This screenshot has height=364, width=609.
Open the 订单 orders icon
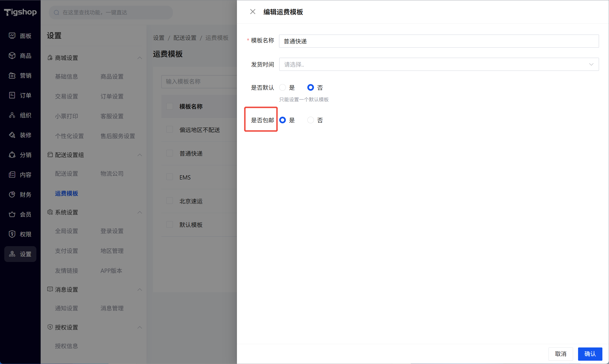(12, 95)
